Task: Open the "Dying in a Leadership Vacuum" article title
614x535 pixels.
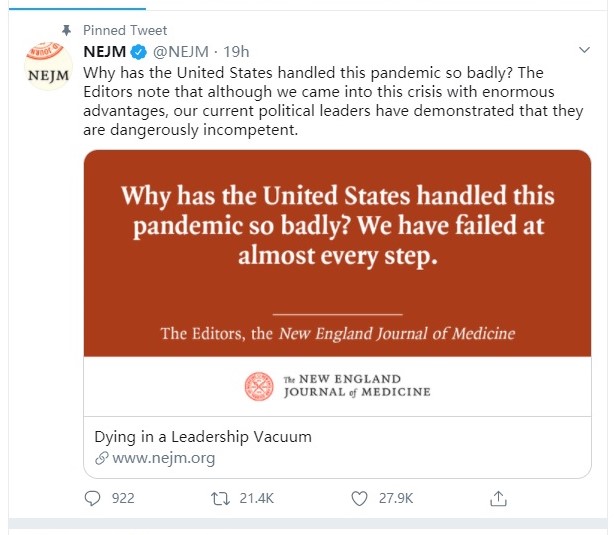Action: (203, 437)
